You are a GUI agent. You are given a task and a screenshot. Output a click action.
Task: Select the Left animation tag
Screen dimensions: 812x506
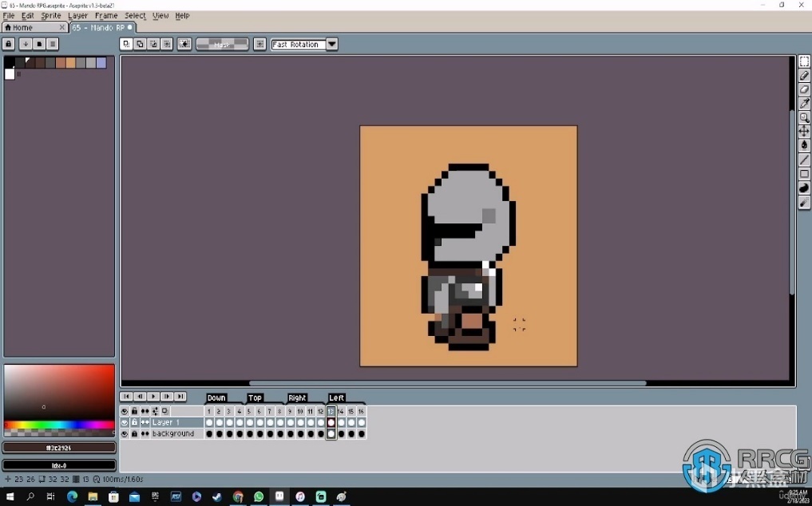[x=337, y=397]
